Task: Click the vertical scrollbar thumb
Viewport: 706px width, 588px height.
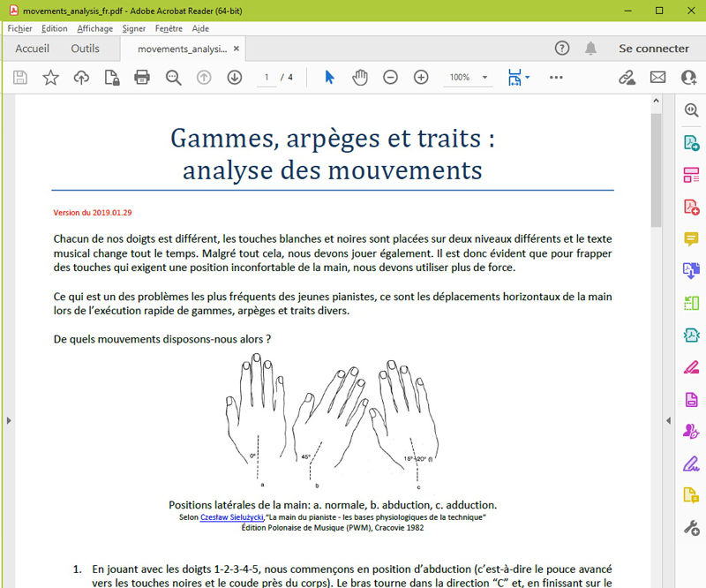Action: point(656,168)
